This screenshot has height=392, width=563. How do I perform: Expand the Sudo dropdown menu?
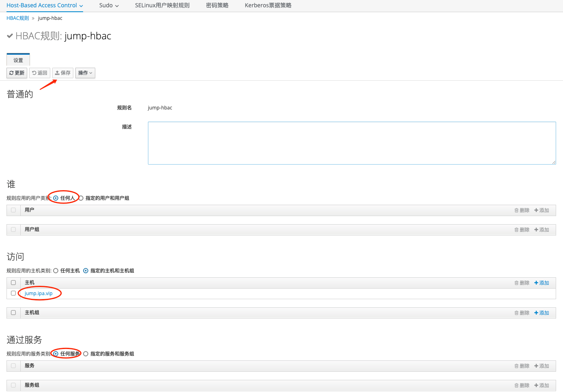(109, 6)
